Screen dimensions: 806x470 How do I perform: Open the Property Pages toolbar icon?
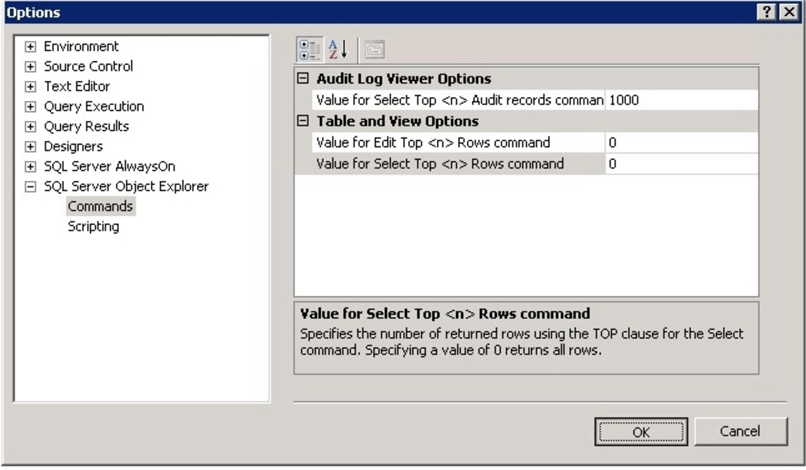click(374, 50)
